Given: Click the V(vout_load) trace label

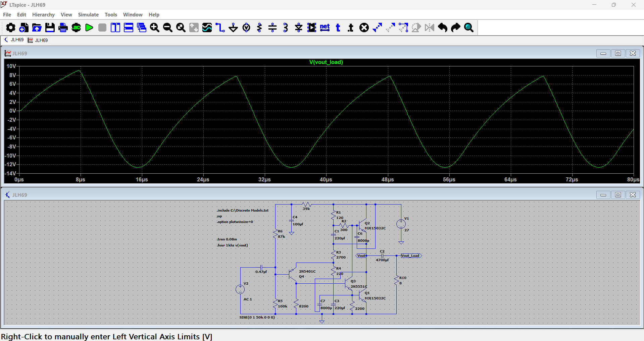Looking at the screenshot, I should 326,62.
